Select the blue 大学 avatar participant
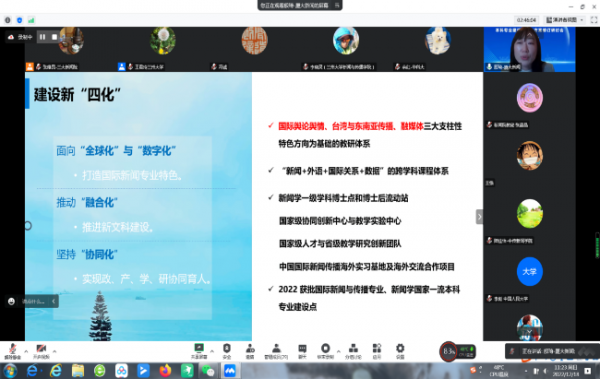 point(530,271)
